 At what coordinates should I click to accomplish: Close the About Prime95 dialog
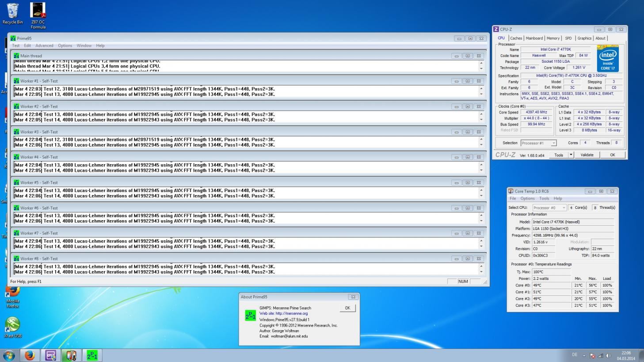tap(353, 297)
